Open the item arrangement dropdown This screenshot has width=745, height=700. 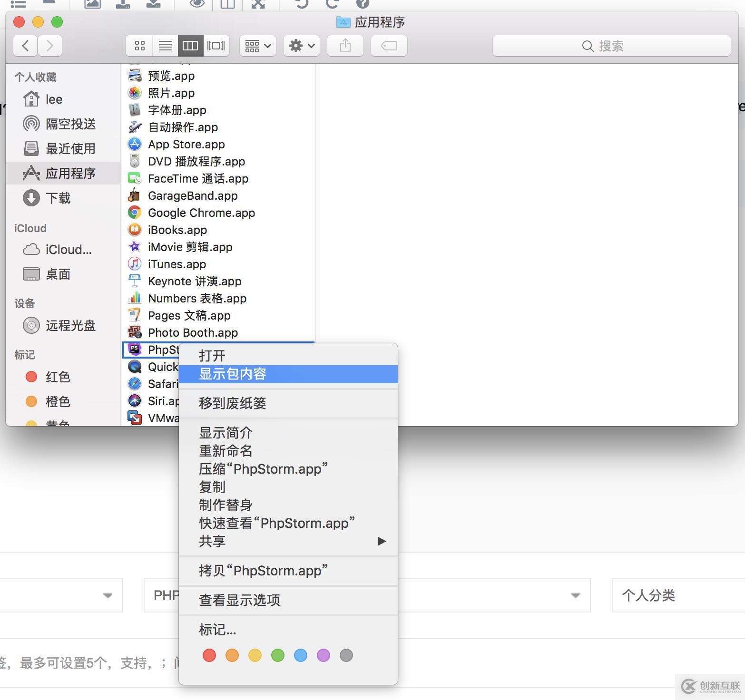258,46
